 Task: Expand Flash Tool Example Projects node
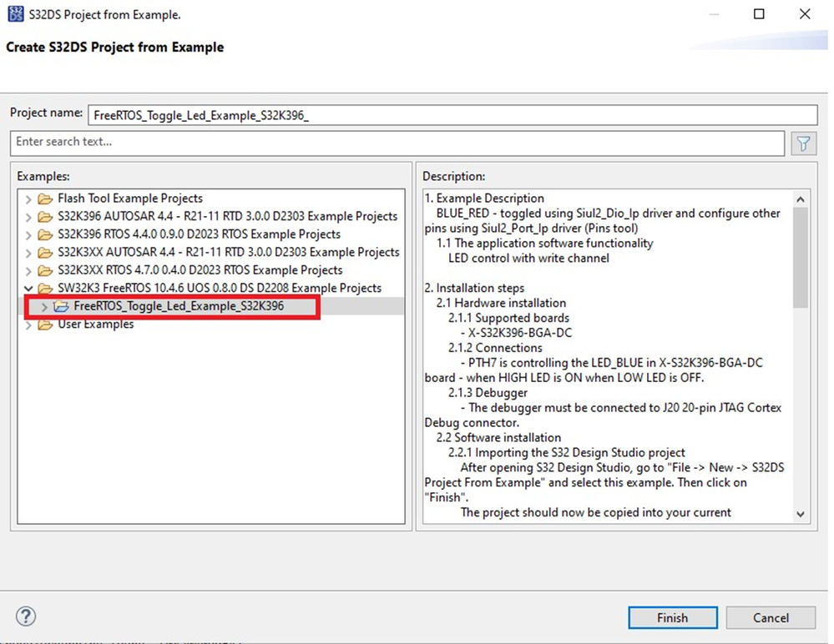(x=28, y=199)
